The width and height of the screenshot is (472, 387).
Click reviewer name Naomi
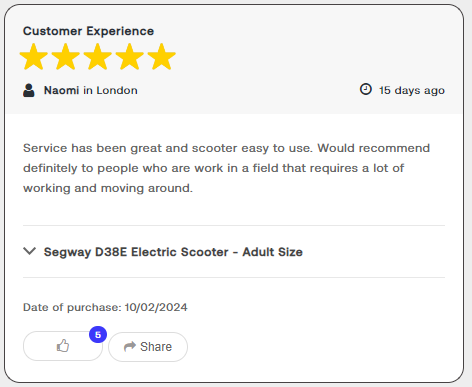pyautogui.click(x=61, y=90)
